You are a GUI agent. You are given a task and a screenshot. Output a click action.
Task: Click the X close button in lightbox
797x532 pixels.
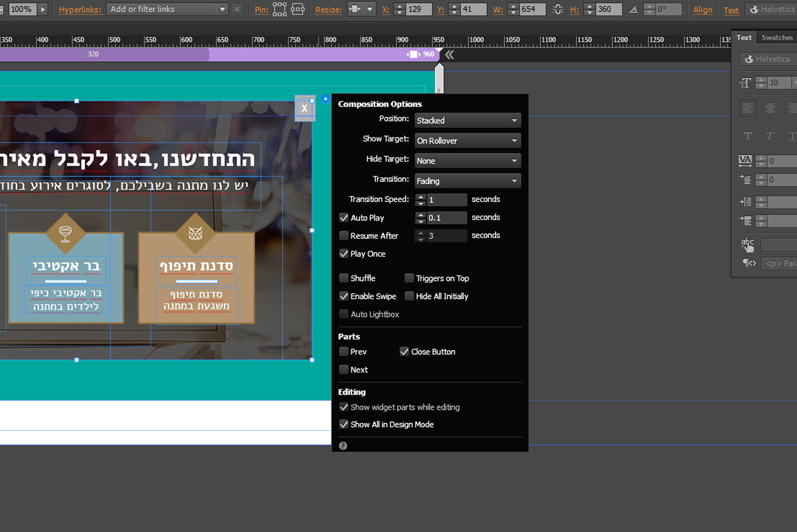(304, 109)
